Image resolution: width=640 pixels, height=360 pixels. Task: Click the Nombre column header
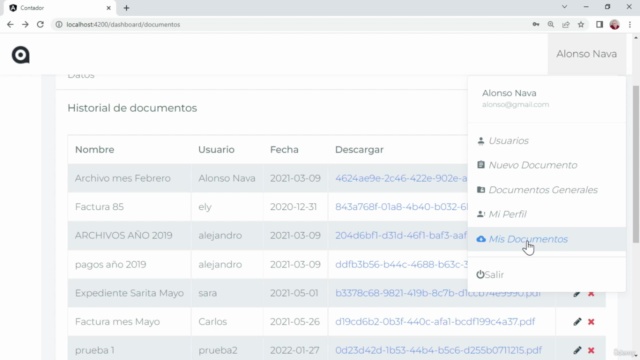coord(95,150)
